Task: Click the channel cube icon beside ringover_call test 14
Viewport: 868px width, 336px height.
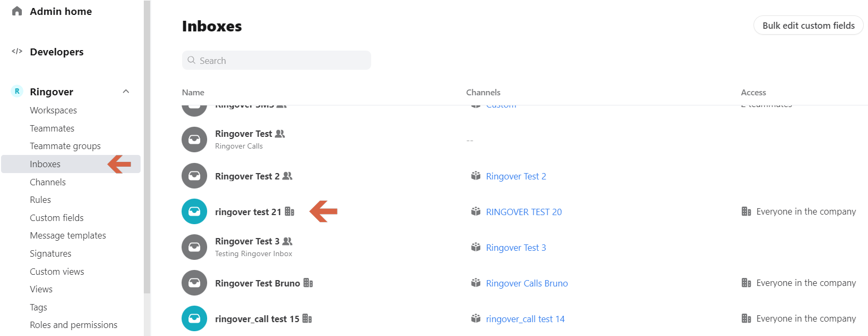Action: coord(476,318)
